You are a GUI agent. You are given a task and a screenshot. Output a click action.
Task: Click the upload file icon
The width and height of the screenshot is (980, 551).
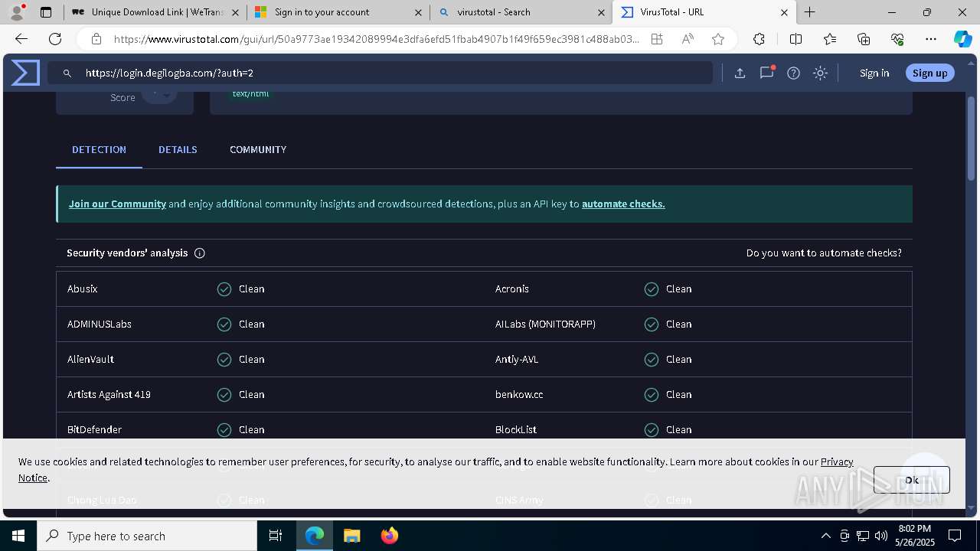[740, 73]
